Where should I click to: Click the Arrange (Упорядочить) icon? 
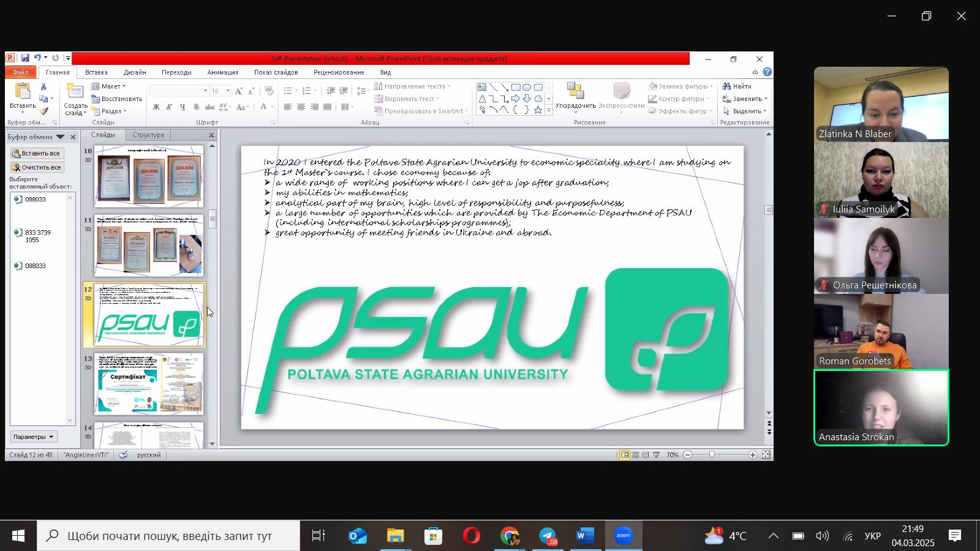tap(575, 91)
